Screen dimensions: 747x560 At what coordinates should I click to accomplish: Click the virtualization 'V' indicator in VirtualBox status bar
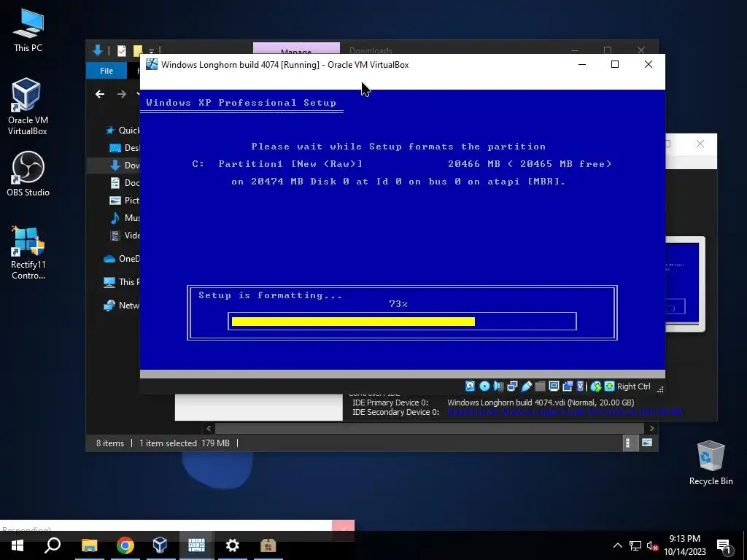coord(580,386)
